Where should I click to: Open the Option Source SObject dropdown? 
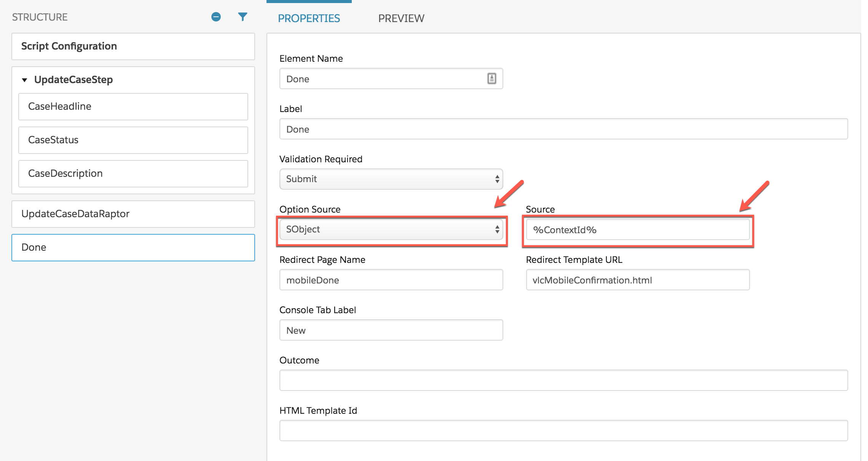pyautogui.click(x=391, y=229)
